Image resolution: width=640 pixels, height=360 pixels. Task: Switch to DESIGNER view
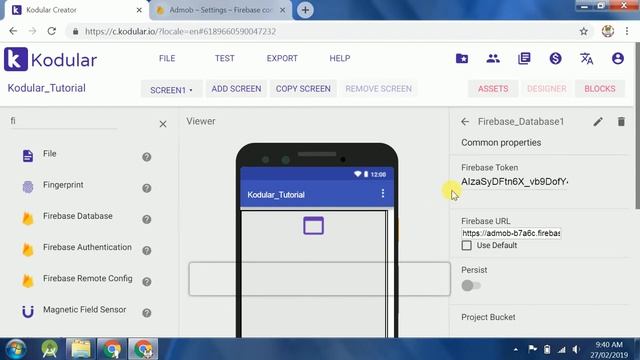(547, 89)
